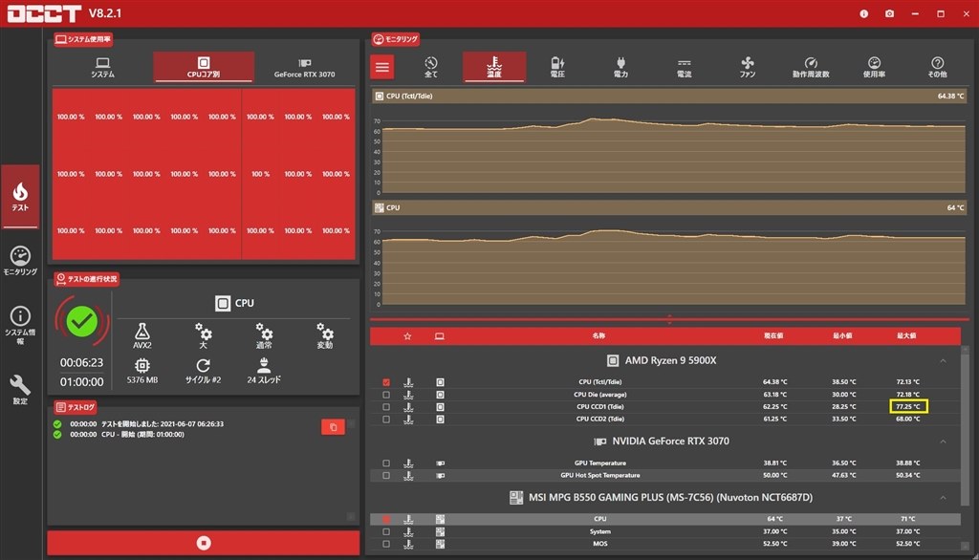Switch to the 使用率 usage tab
The image size is (979, 560).
click(874, 68)
